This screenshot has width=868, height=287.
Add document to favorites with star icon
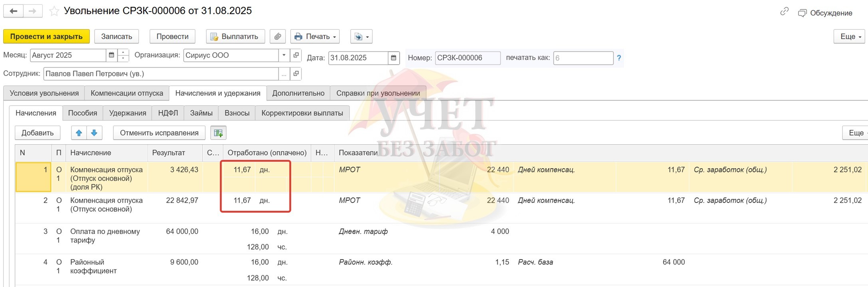coord(54,11)
